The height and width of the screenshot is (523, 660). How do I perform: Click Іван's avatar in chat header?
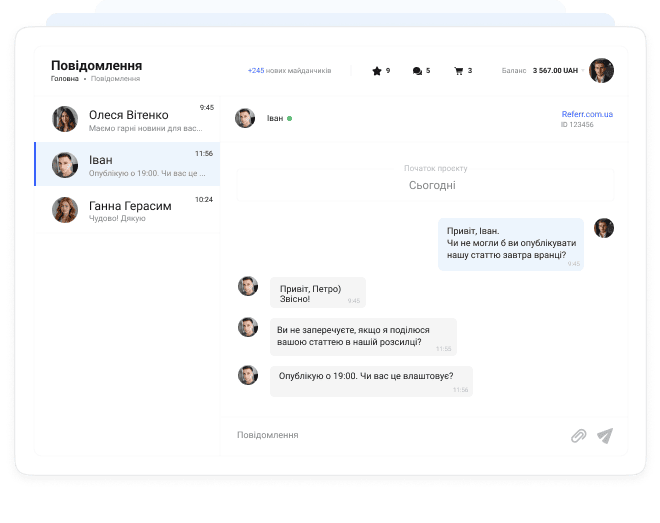[x=245, y=118]
